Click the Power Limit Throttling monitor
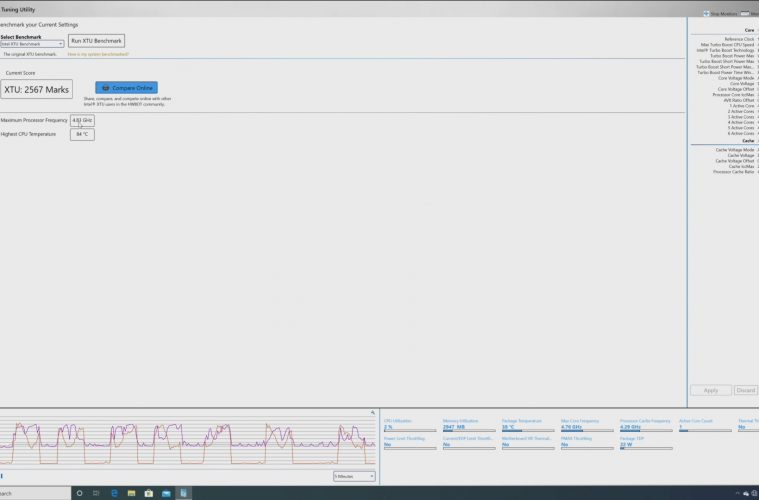Image resolution: width=759 pixels, height=500 pixels. pos(410,443)
